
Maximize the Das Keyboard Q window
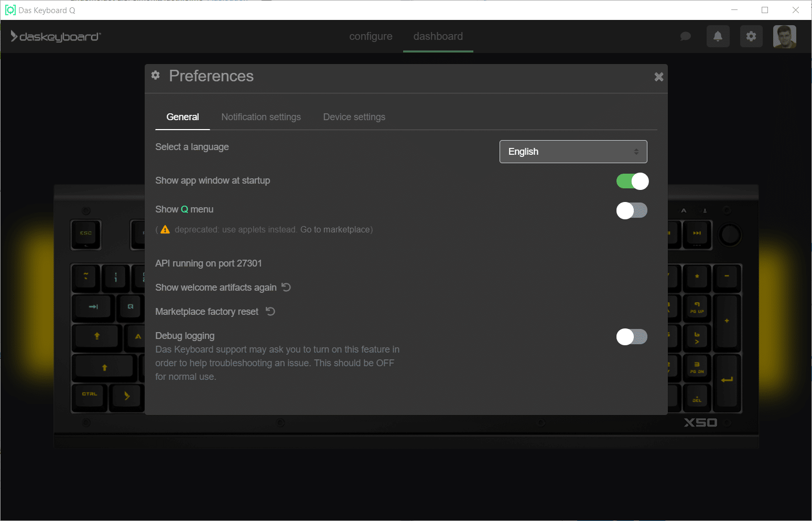click(x=765, y=10)
